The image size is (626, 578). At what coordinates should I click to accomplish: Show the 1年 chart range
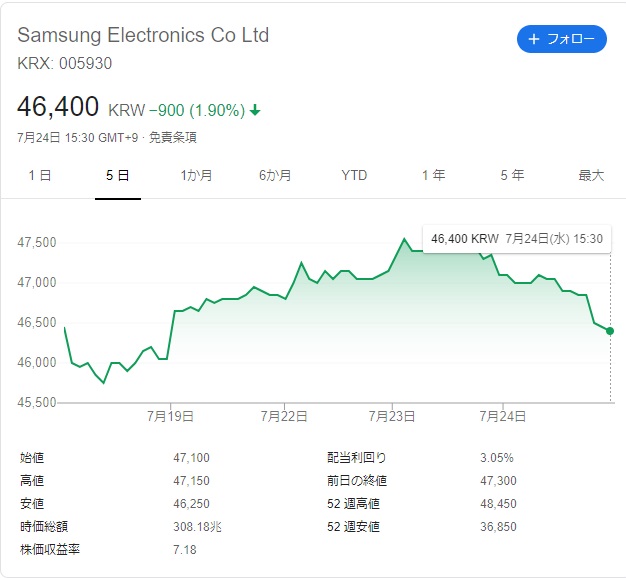click(x=433, y=175)
